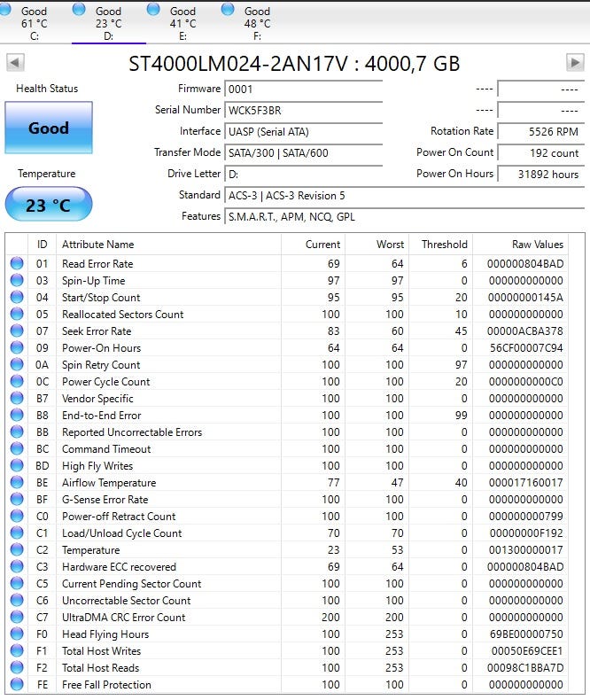
Task: Click the Rotation Rate value 5526 RPM
Action: pos(541,132)
